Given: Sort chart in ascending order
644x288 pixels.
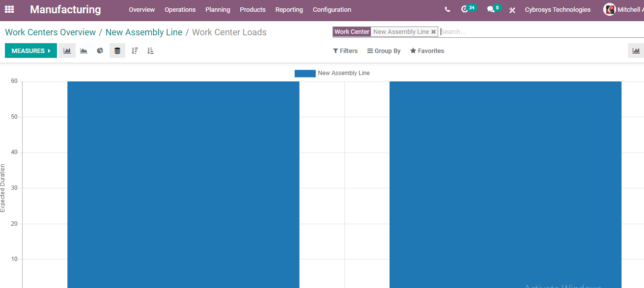Looking at the screenshot, I should pos(151,51).
